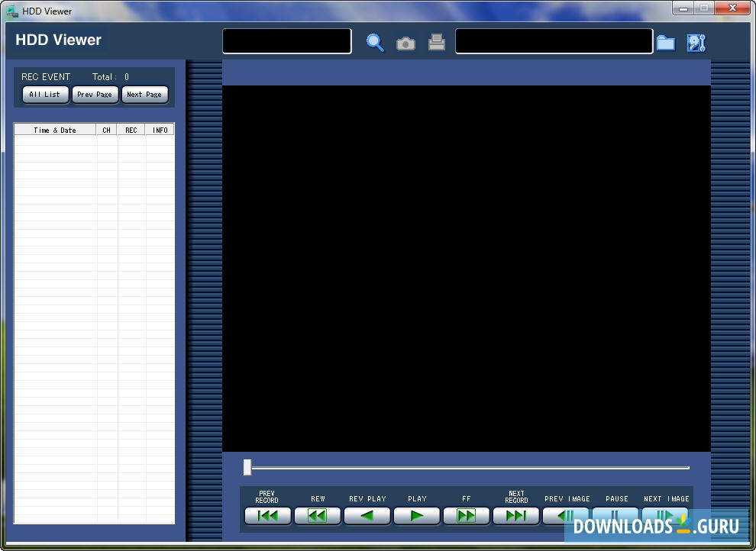Screen dimensions: 756x551
Task: Click the HDD settings tool icon
Action: tap(696, 43)
